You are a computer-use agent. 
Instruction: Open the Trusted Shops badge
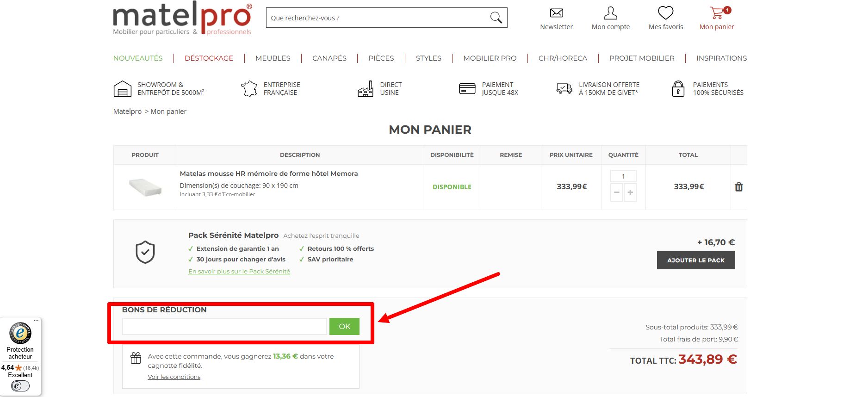20,333
